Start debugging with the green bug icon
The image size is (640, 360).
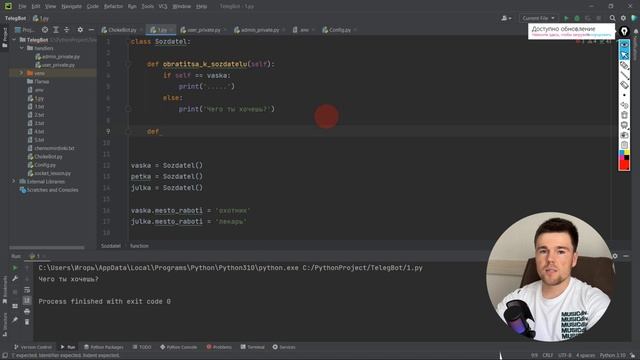coord(577,18)
